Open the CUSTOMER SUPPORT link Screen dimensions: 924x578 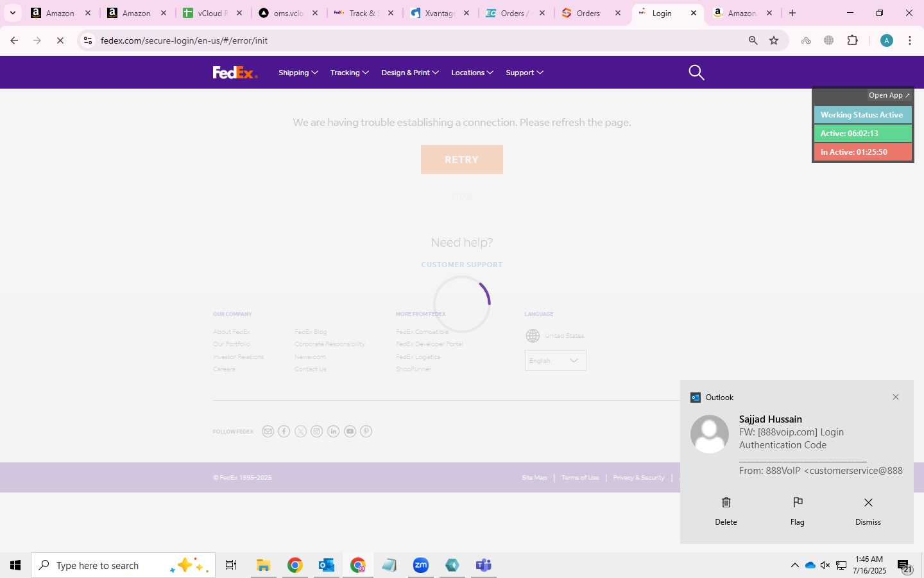click(462, 265)
